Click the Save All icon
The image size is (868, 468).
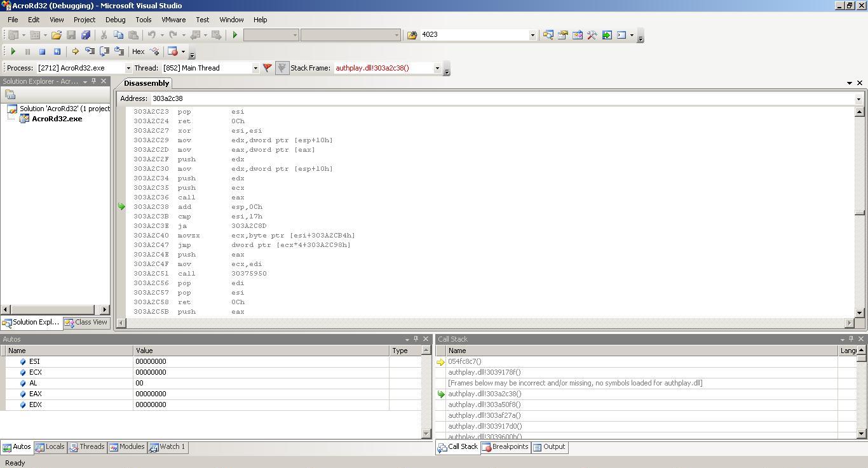point(86,35)
